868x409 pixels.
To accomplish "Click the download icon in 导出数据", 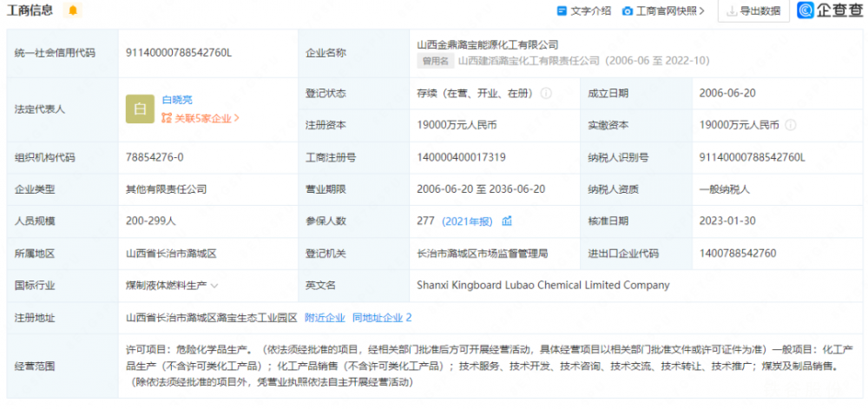I will (733, 11).
